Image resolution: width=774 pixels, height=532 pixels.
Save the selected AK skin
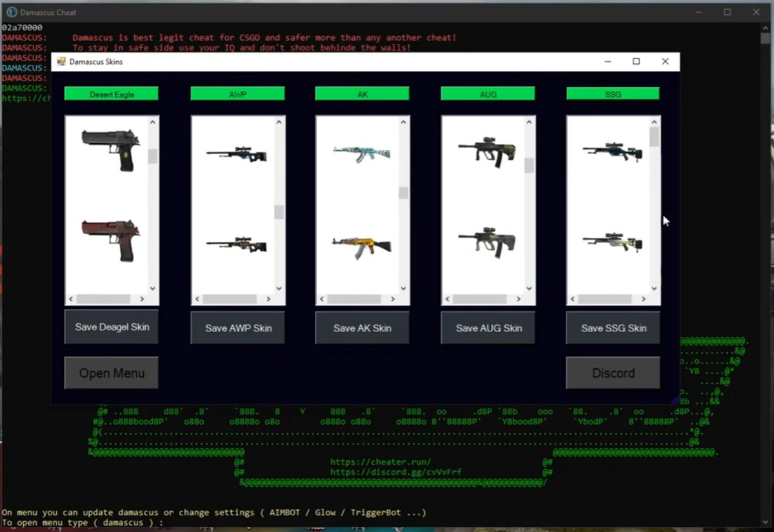[362, 328]
